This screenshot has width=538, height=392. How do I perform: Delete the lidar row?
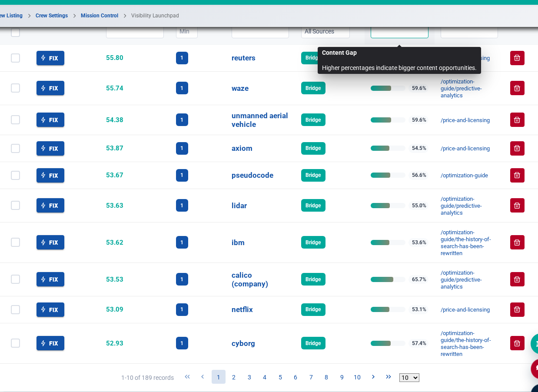pos(517,206)
